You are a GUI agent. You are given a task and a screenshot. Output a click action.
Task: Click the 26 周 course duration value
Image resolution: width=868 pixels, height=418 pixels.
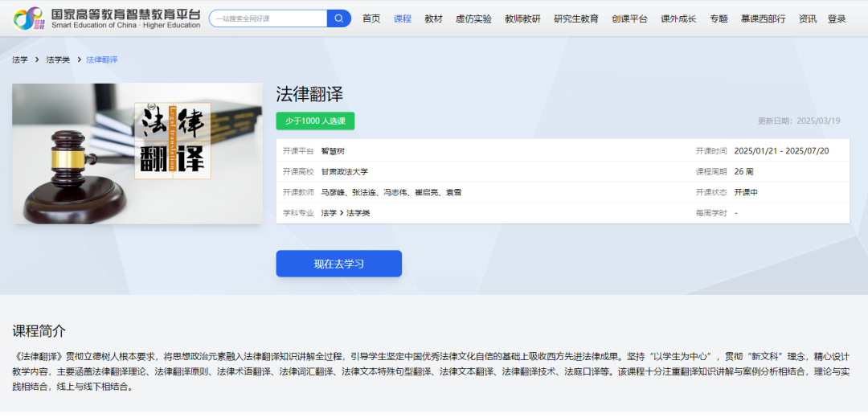point(743,172)
